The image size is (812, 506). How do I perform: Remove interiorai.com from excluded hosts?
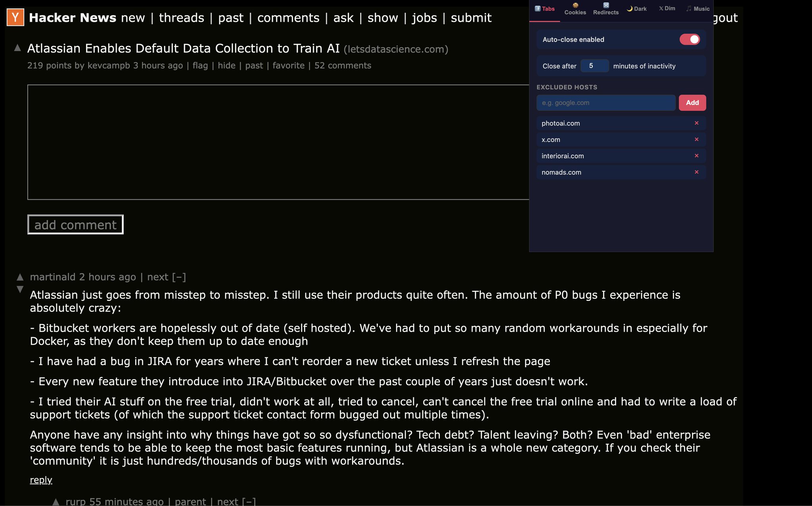[x=697, y=156]
